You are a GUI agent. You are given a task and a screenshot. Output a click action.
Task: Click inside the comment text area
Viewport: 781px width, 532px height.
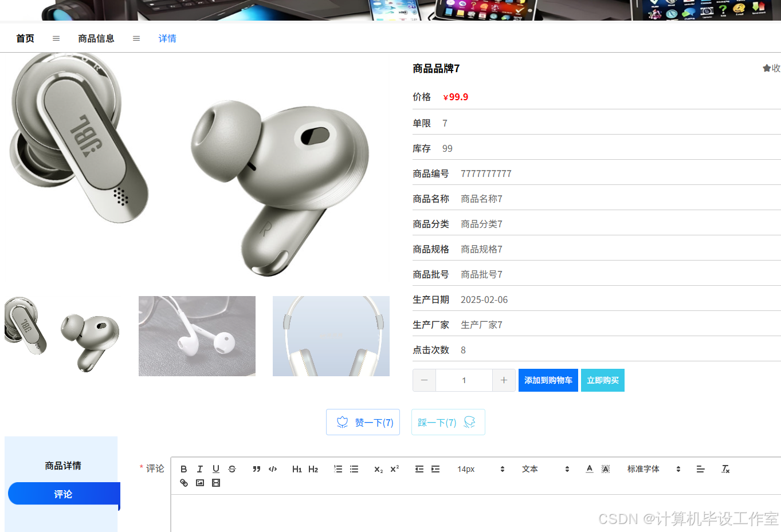(476, 513)
